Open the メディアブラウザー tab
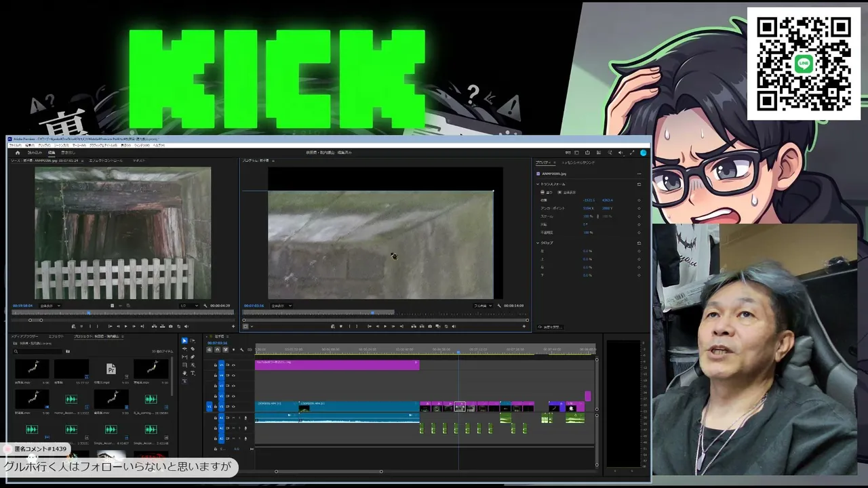This screenshot has height=488, width=868. [x=24, y=336]
